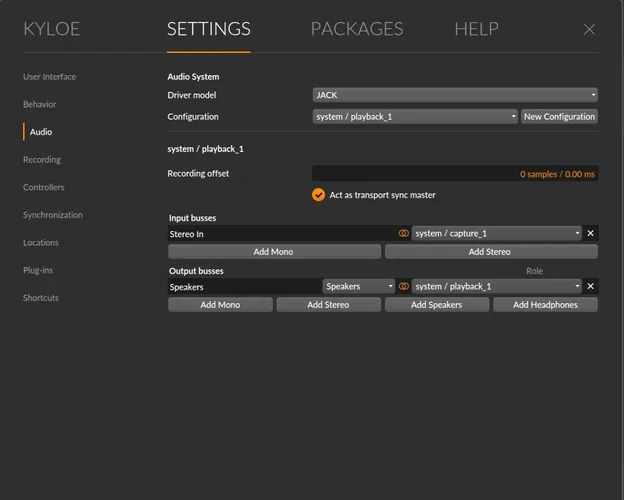Open system / capture_1 input dropdown
624x500 pixels.
point(497,233)
